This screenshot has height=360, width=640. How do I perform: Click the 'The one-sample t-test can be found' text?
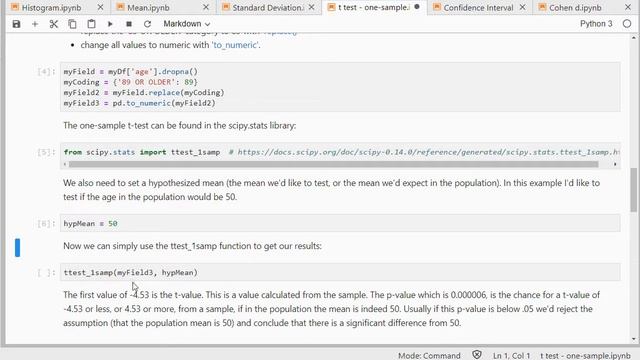click(x=180, y=126)
